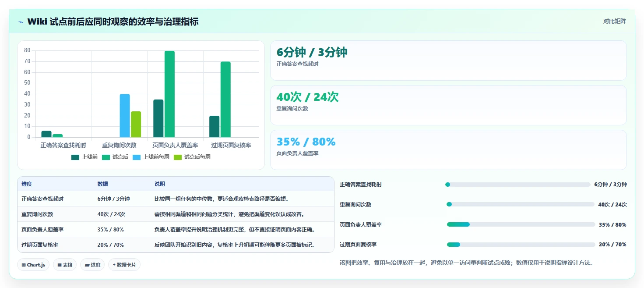The image size is (644, 288).
Task: Toggle the 试点后 legend entry
Action: point(115,157)
